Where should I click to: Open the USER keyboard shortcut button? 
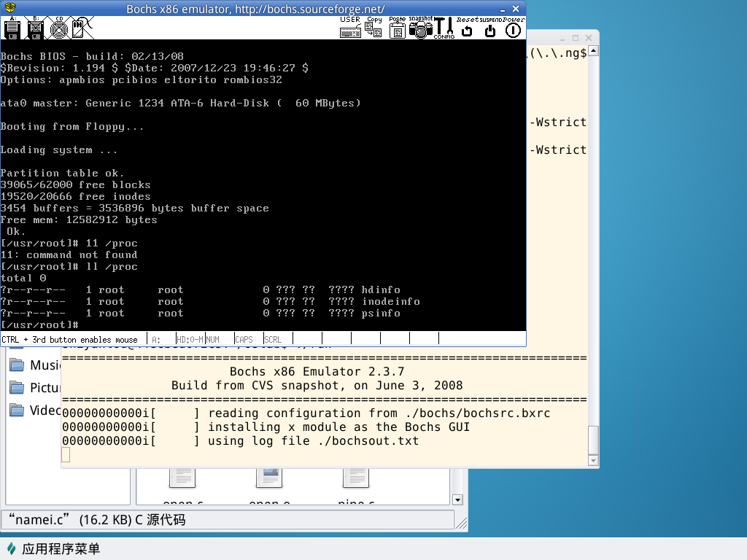(350, 28)
